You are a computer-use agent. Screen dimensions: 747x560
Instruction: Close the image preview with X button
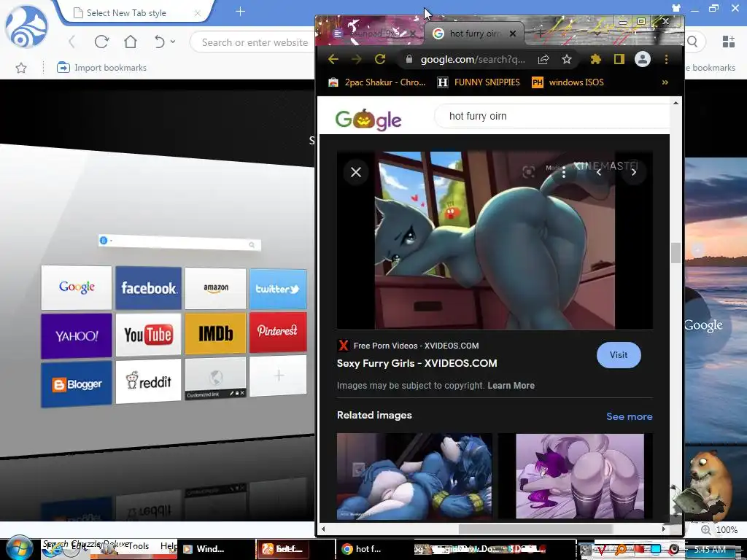(356, 172)
